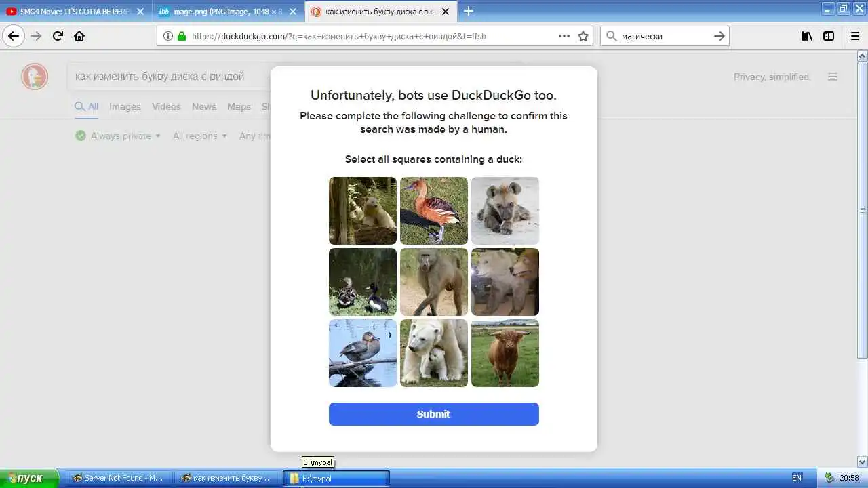Open the Privacy, simplified link
The height and width of the screenshot is (488, 868).
[x=772, y=77]
